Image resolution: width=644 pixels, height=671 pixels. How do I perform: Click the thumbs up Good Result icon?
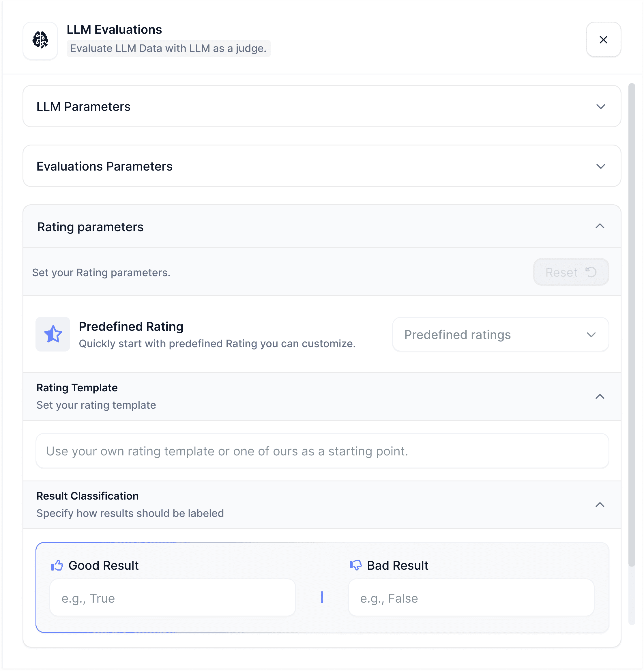(57, 565)
